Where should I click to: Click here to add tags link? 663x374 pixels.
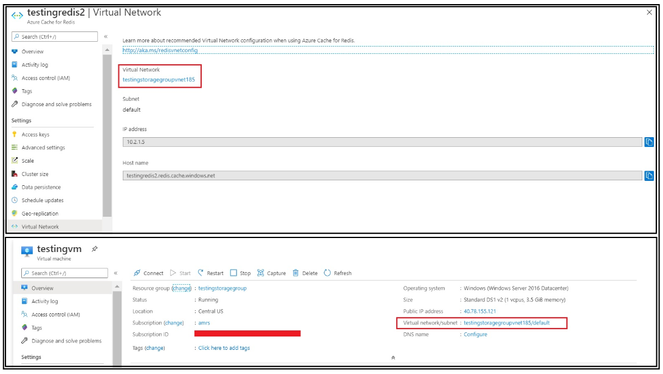(224, 348)
